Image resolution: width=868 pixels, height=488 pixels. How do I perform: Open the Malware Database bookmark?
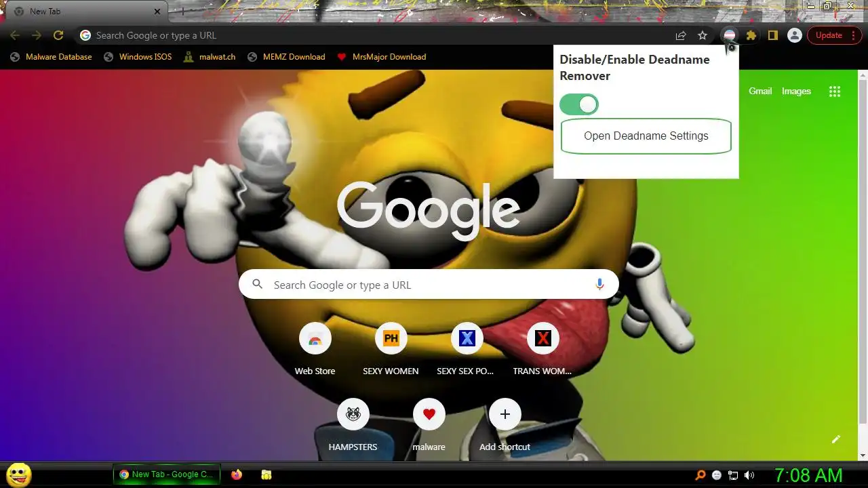coord(51,57)
